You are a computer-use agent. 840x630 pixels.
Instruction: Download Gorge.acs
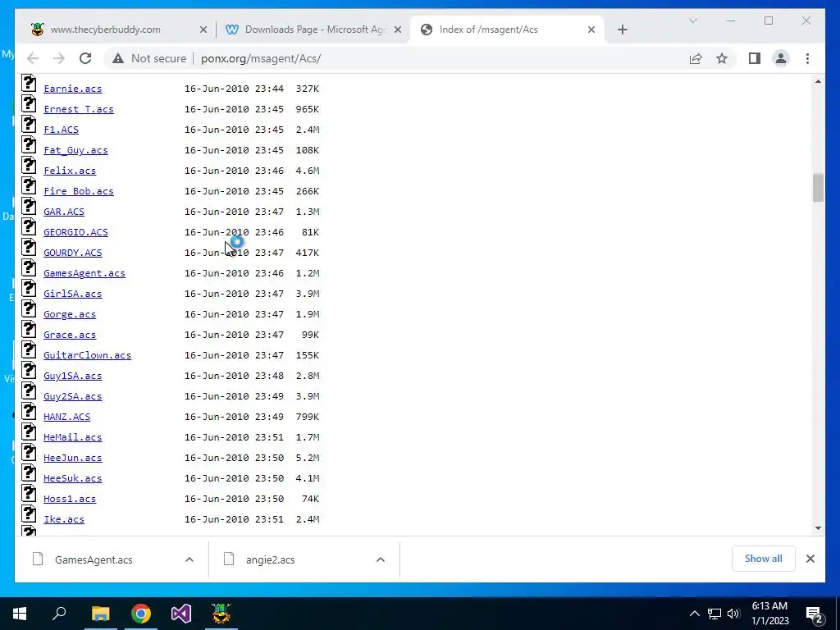[x=70, y=314]
